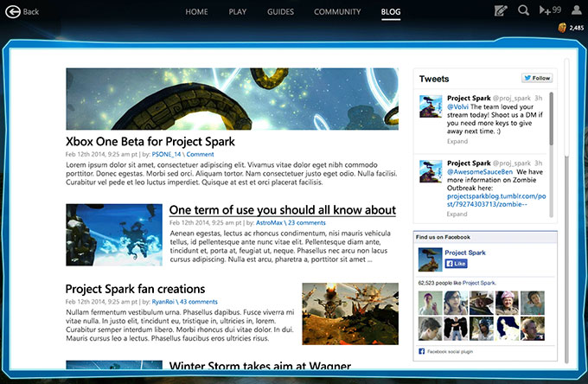This screenshot has height=384, width=588.
Task: Open the projectsparkblog.tumblr.com link in the tweet
Action: [496, 201]
